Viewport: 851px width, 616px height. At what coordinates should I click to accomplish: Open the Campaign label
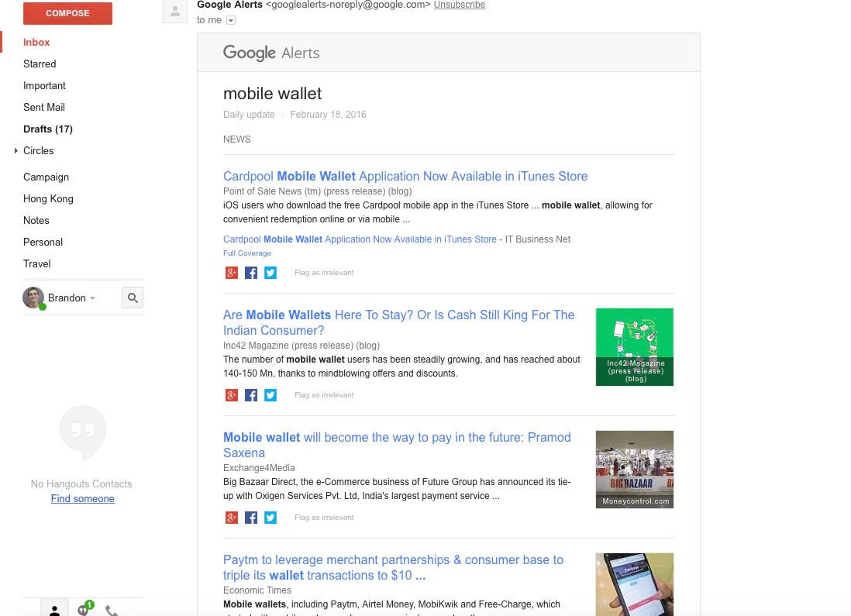(x=47, y=177)
